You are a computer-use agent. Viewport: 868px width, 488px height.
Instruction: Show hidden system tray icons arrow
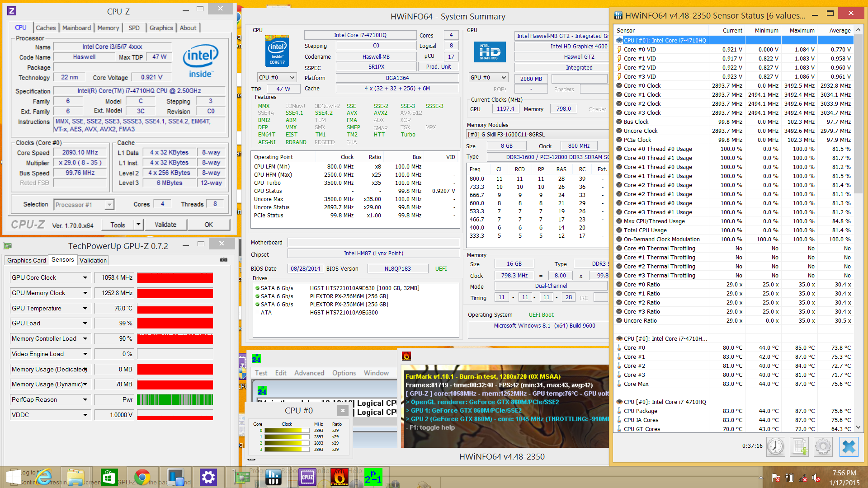click(x=761, y=478)
